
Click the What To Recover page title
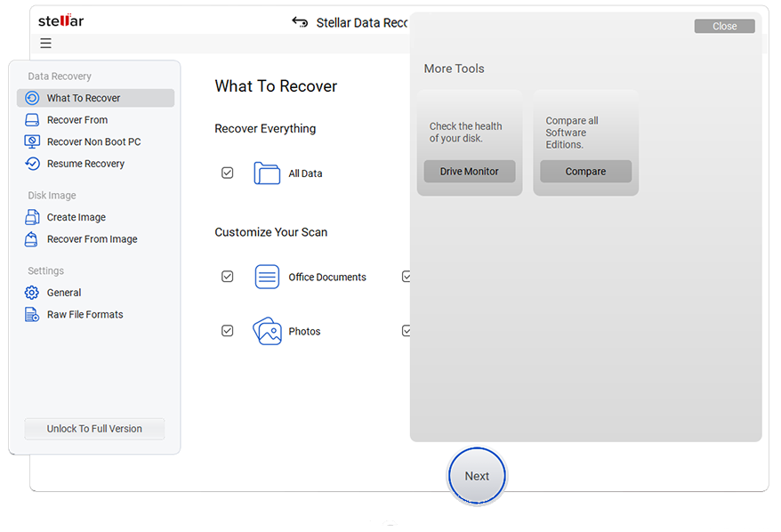pyautogui.click(x=276, y=86)
